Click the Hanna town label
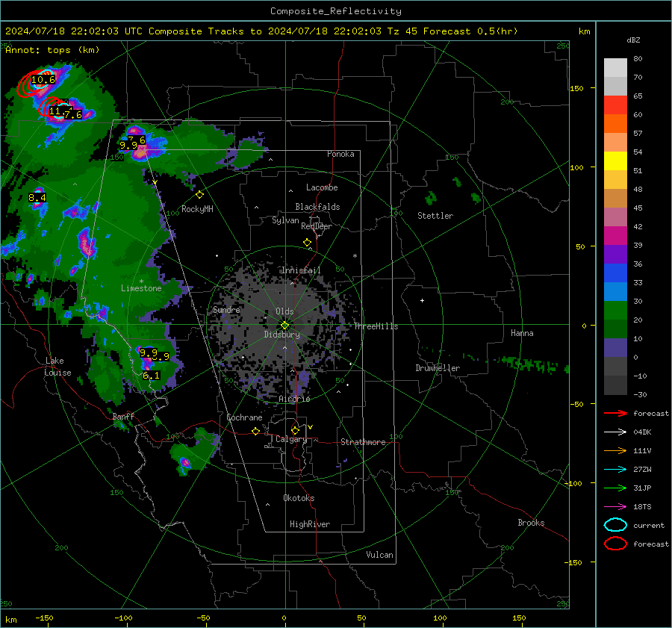 coord(522,333)
